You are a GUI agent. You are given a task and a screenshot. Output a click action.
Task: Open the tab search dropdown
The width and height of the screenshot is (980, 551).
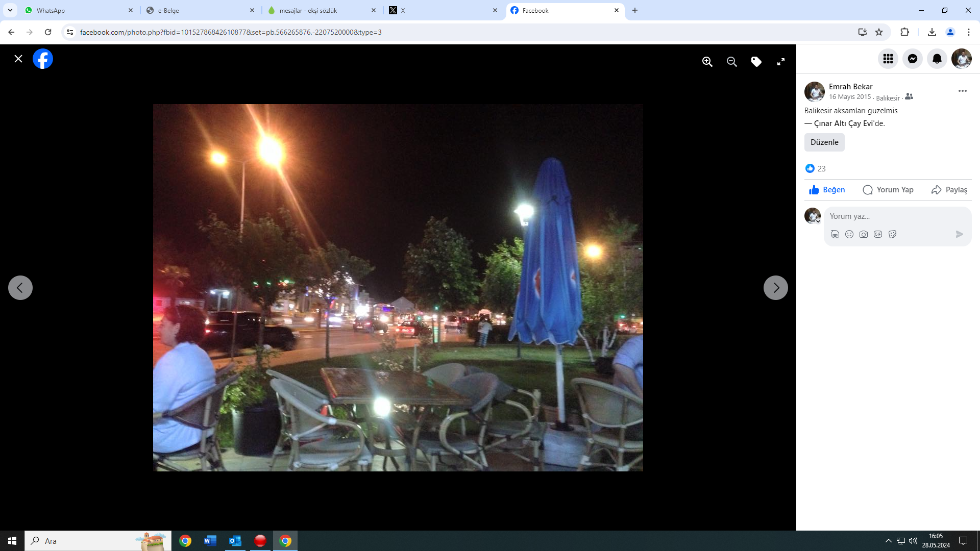pos(10,10)
